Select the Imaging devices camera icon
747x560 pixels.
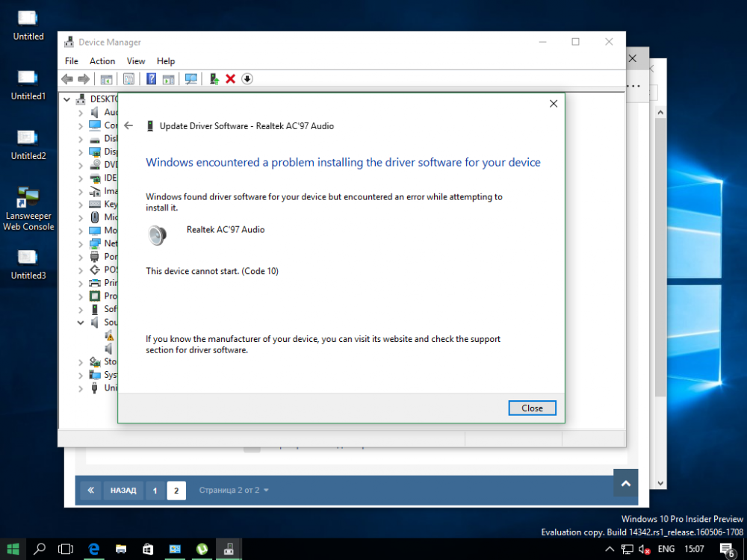tap(95, 191)
